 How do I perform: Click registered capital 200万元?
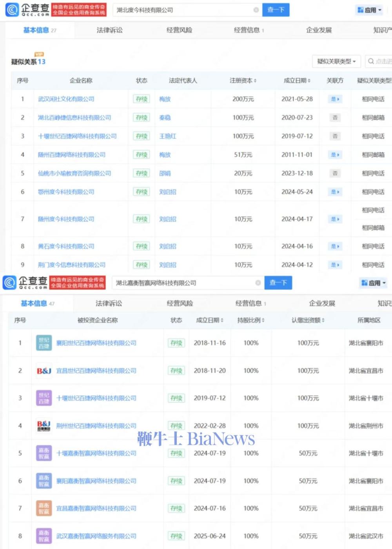[x=243, y=99]
